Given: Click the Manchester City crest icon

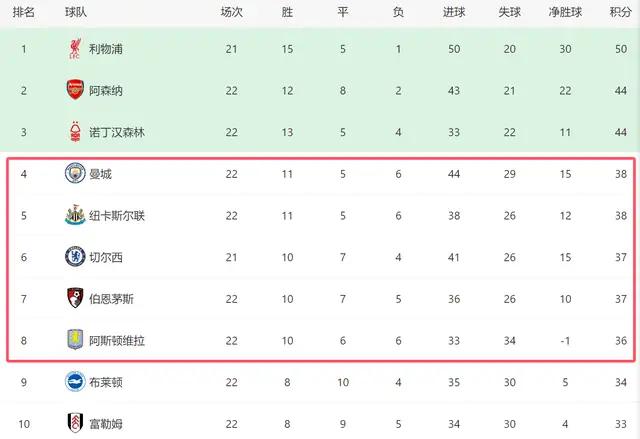Looking at the screenshot, I should pos(75,173).
